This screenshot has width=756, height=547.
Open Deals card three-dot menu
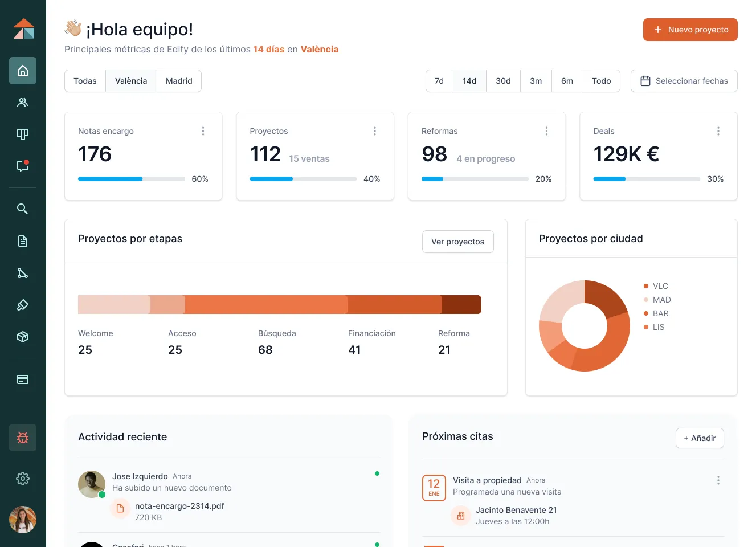(x=718, y=131)
